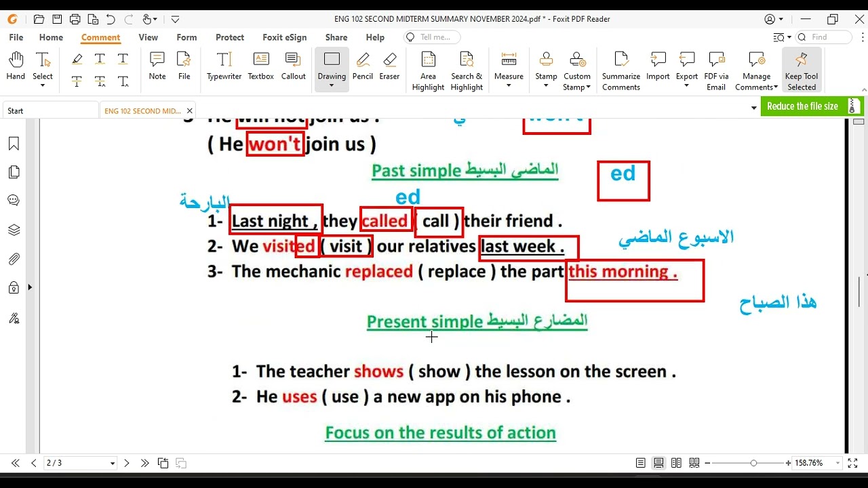Click the Undo icon

pos(111,19)
